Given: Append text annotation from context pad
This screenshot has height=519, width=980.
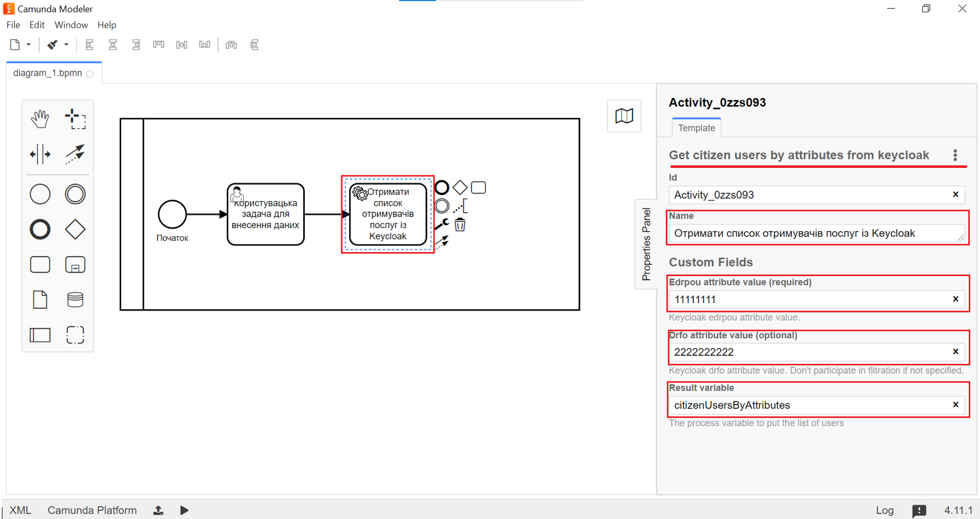Looking at the screenshot, I should coord(460,206).
